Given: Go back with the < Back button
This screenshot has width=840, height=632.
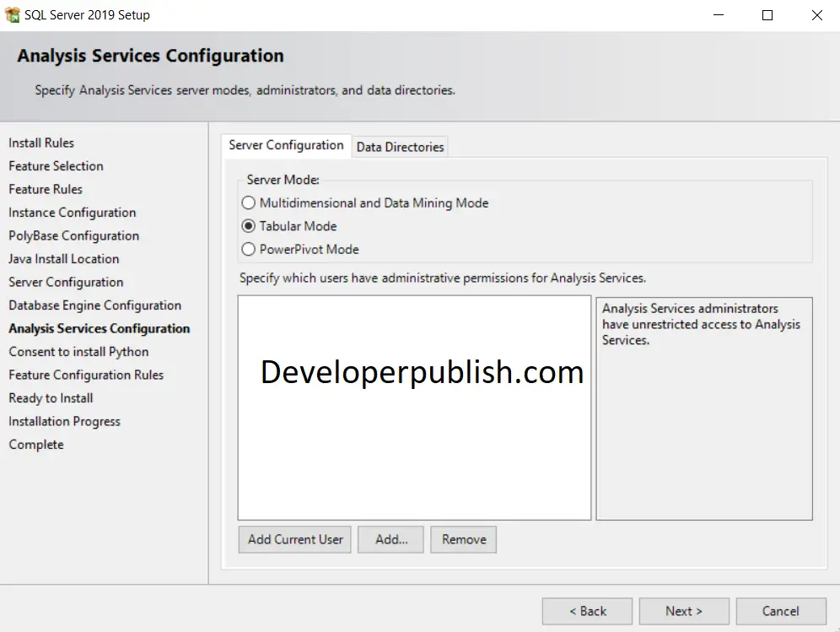Looking at the screenshot, I should 587,611.
